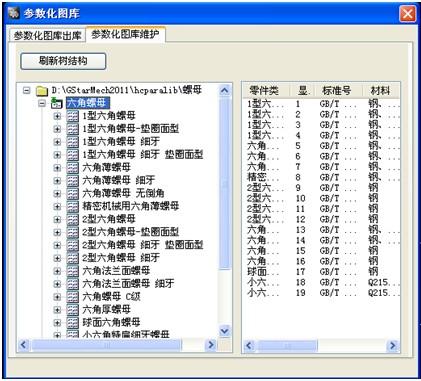The image size is (421, 381).
Task: Select table row 19 小六
Action: point(321,293)
